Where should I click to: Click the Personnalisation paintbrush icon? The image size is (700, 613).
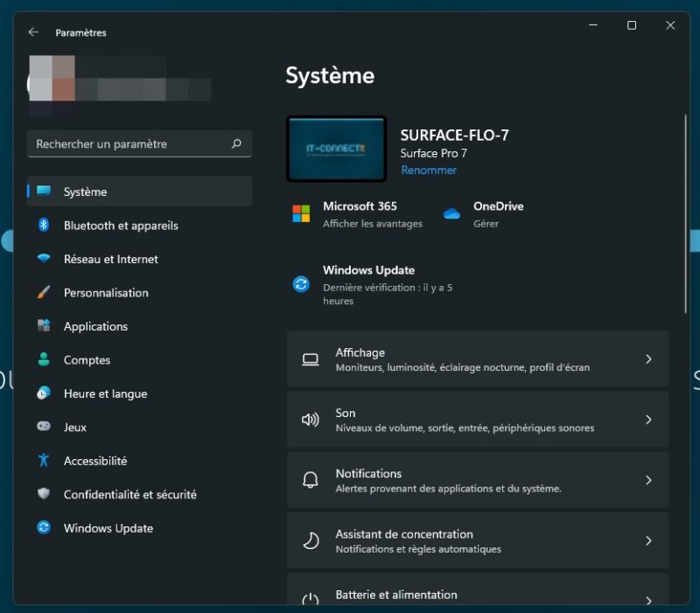44,293
